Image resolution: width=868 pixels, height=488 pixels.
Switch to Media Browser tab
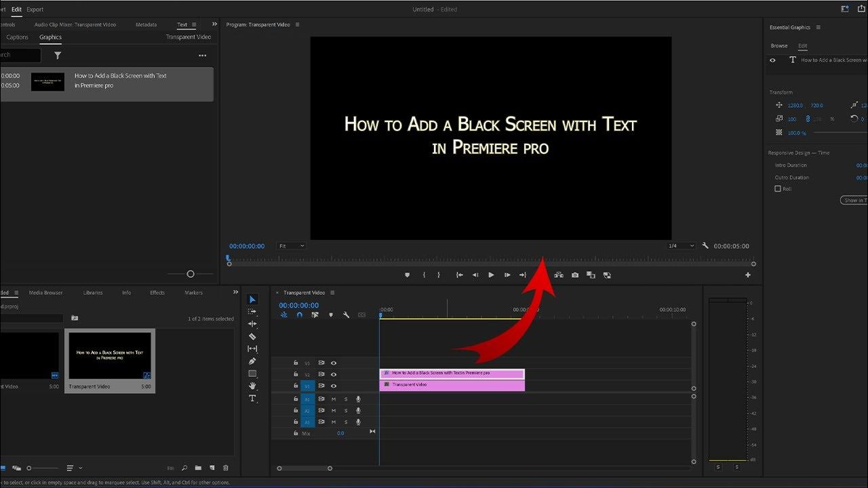(45, 293)
